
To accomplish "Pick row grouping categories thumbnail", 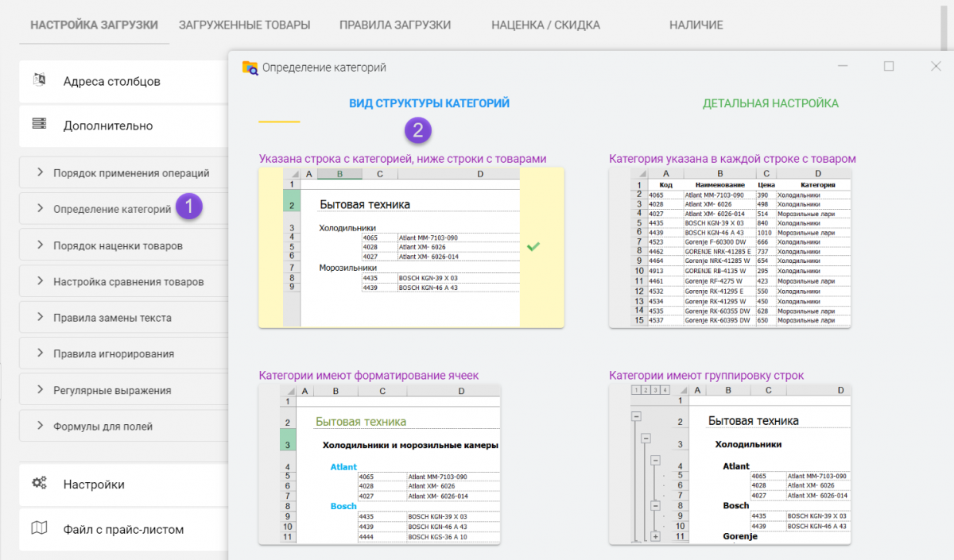I will [729, 465].
